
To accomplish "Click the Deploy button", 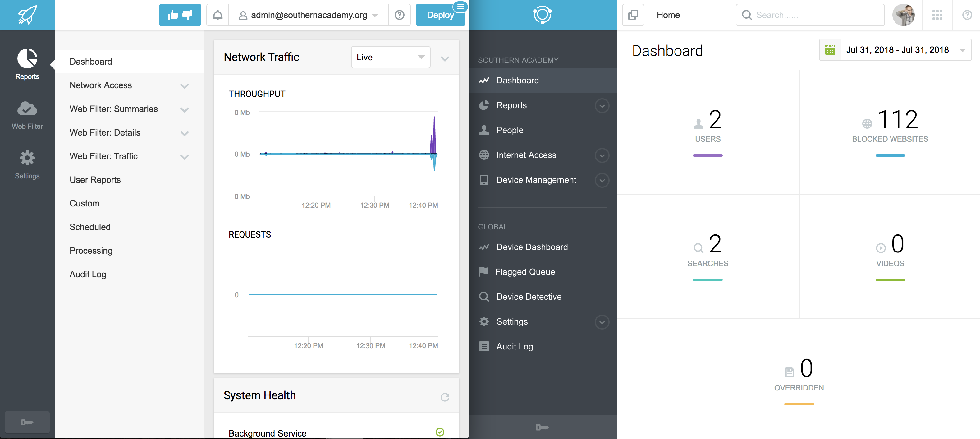I will point(440,15).
